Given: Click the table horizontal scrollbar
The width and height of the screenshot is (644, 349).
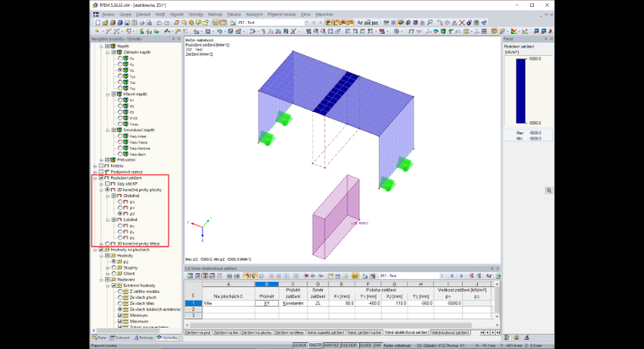Looking at the screenshot, I should pyautogui.click(x=342, y=325).
